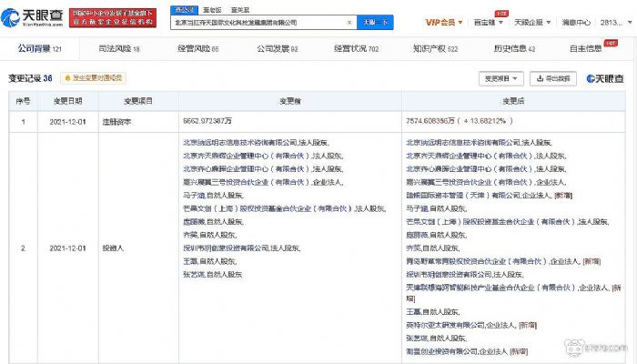Open 深圳市 investment company link in 变更前 column

point(226,248)
